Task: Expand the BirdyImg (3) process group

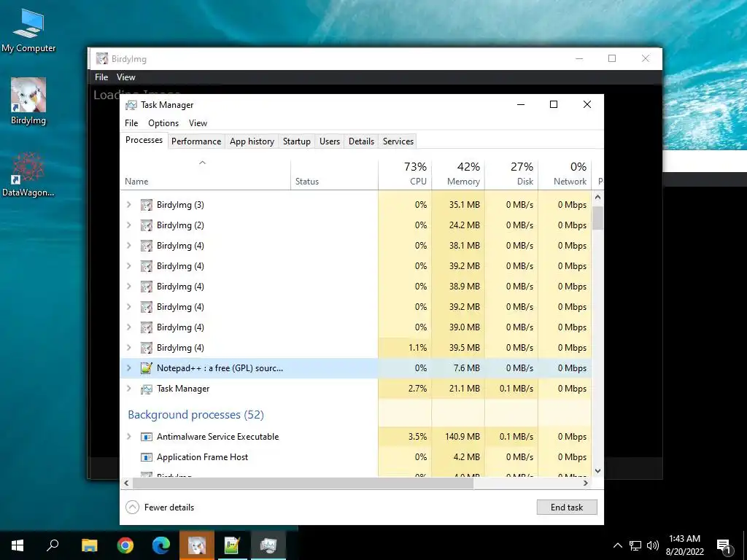Action: coord(128,205)
